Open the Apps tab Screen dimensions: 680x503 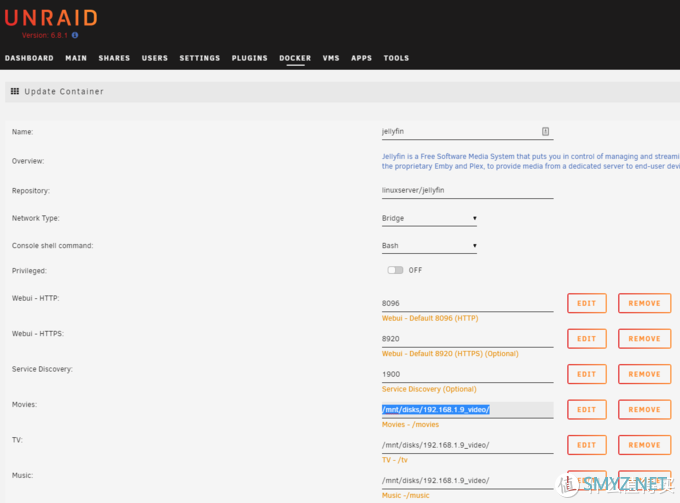[362, 58]
